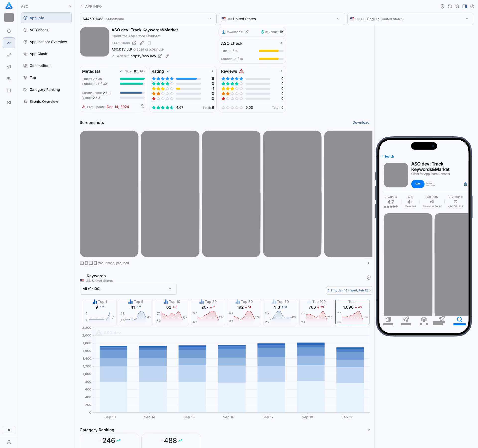This screenshot has height=448, width=478.
Task: Open settings gear in top-right toolbar
Action: pyautogui.click(x=457, y=6)
